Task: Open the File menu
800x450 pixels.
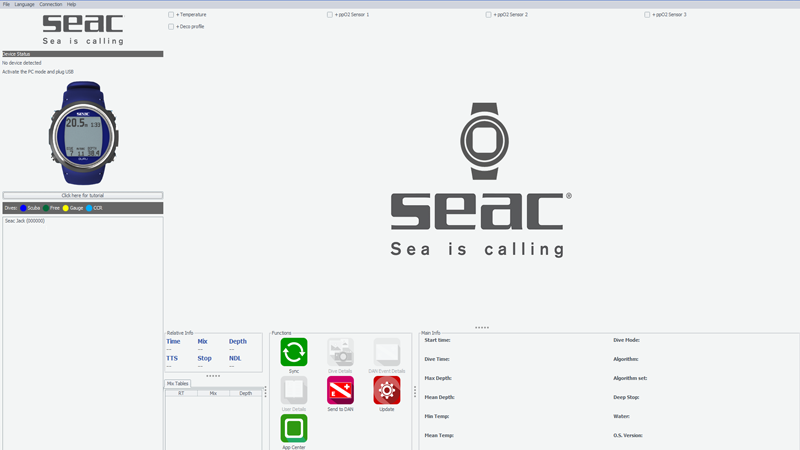Action: pos(6,4)
